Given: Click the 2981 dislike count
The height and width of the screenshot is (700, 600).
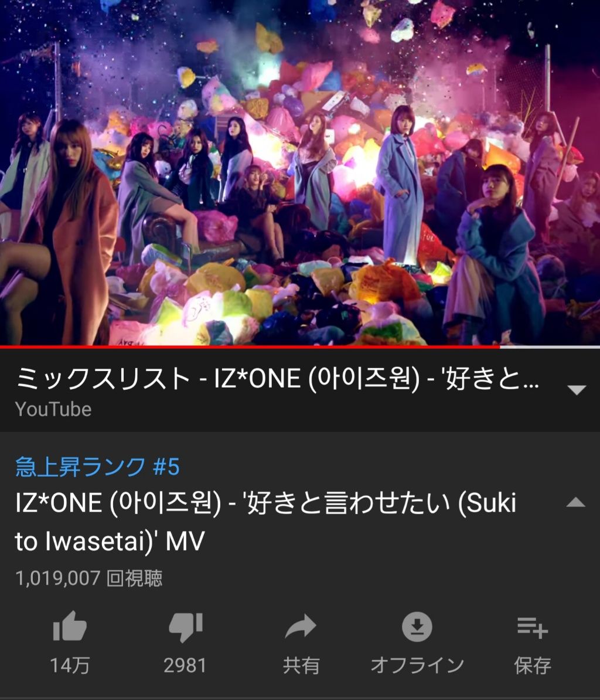Looking at the screenshot, I should tap(185, 665).
